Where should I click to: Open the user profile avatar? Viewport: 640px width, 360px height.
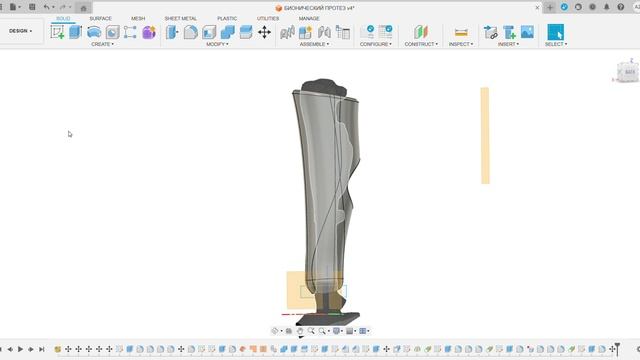click(x=636, y=7)
